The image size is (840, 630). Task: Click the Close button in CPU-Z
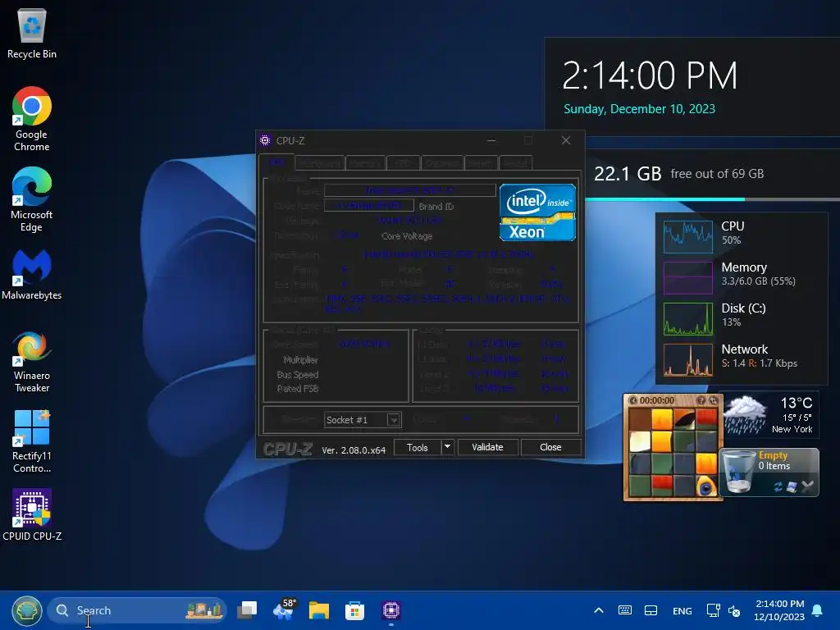(x=550, y=447)
